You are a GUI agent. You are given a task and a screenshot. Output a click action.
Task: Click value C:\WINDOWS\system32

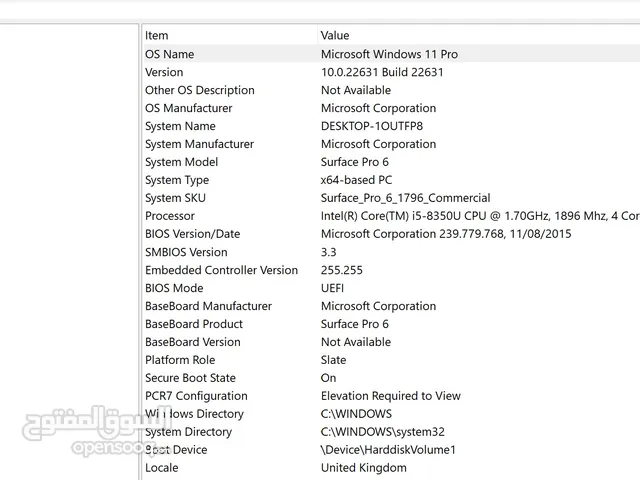pyautogui.click(x=383, y=431)
